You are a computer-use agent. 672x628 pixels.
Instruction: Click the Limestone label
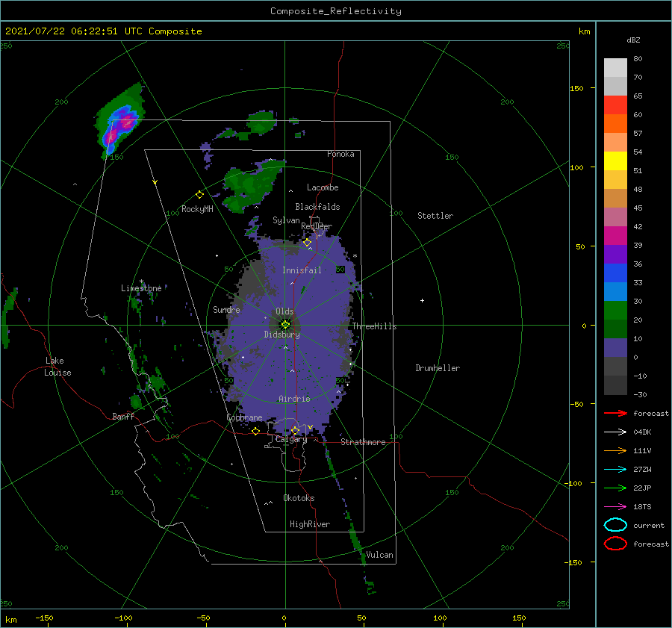[x=141, y=288]
